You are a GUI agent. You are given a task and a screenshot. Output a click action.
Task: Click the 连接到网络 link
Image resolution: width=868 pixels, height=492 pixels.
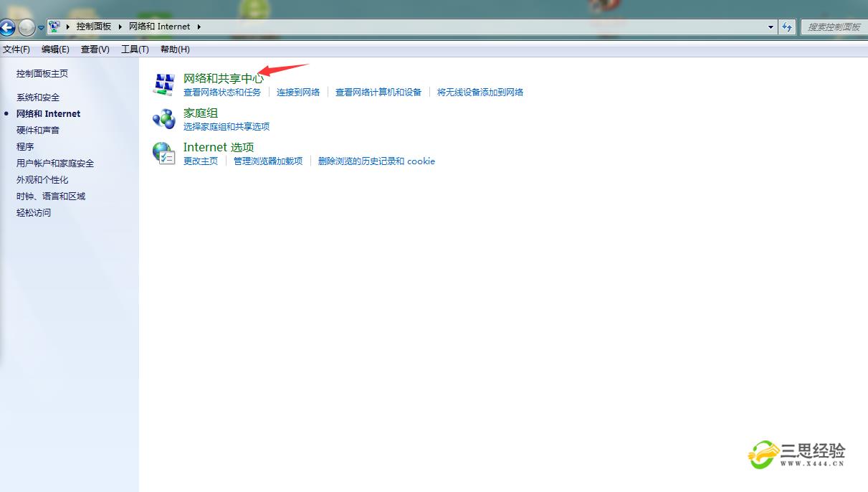[x=298, y=92]
